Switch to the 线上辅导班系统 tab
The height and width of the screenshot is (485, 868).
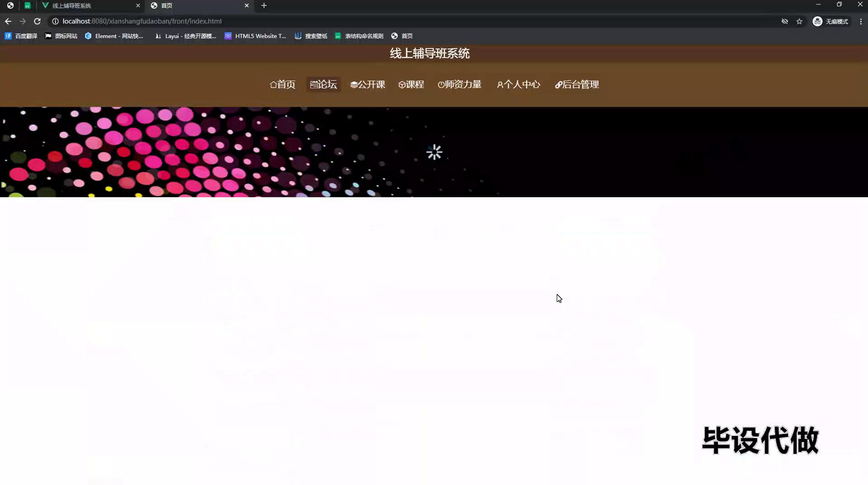click(x=86, y=5)
